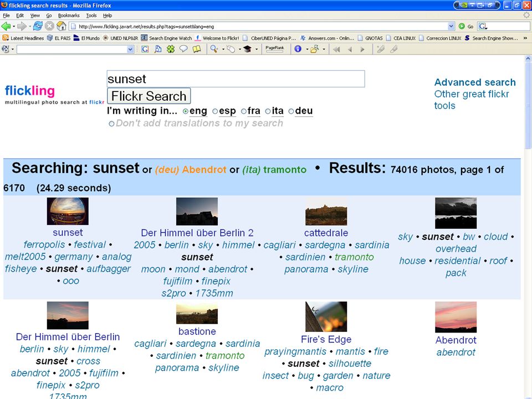The image size is (532, 399).
Task: Click the ferropolis tag link
Action: point(44,244)
